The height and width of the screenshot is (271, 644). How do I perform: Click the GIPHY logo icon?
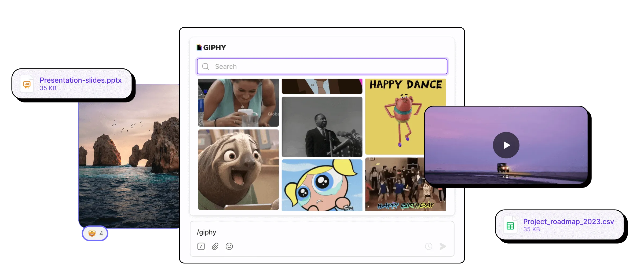(199, 47)
